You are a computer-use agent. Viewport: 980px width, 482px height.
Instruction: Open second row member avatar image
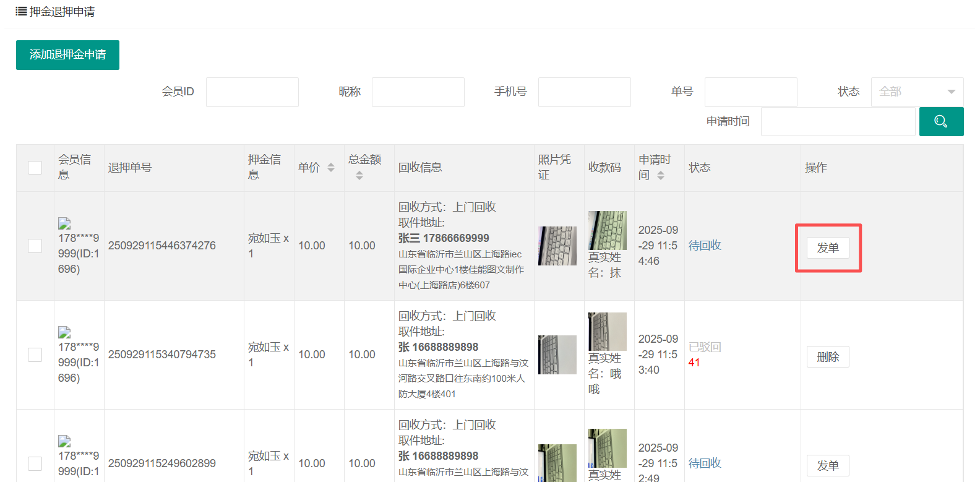[x=64, y=332]
